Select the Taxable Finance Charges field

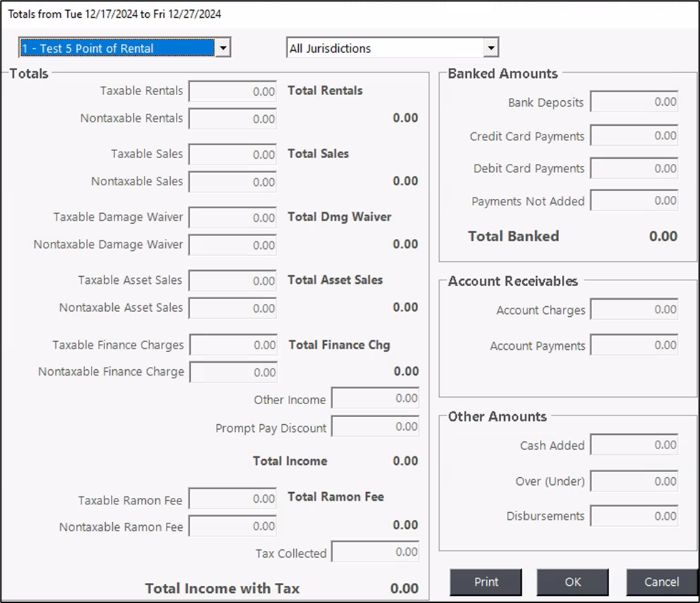[233, 345]
